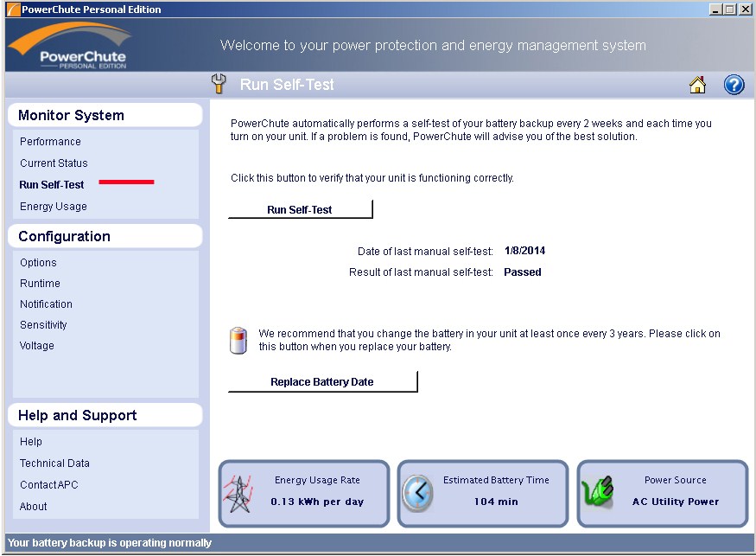Click the Result of last manual self-test label
This screenshot has width=756, height=556.
point(421,272)
